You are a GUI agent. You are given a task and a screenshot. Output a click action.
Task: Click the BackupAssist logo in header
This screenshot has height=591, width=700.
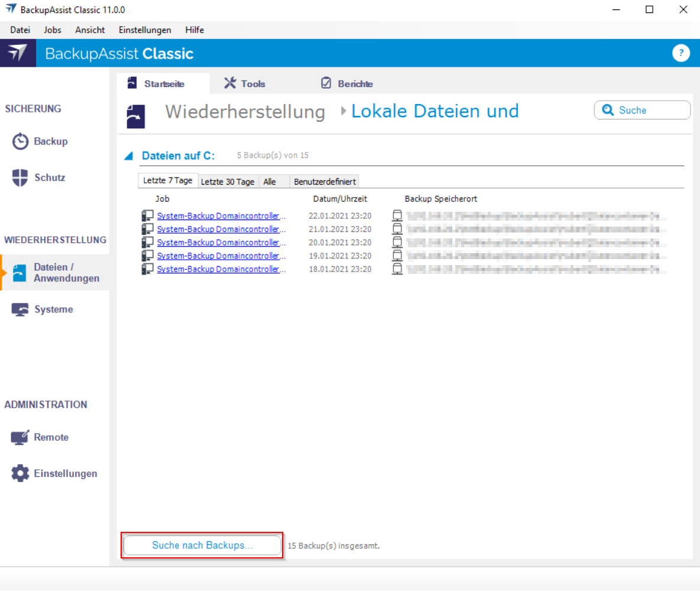pos(17,53)
